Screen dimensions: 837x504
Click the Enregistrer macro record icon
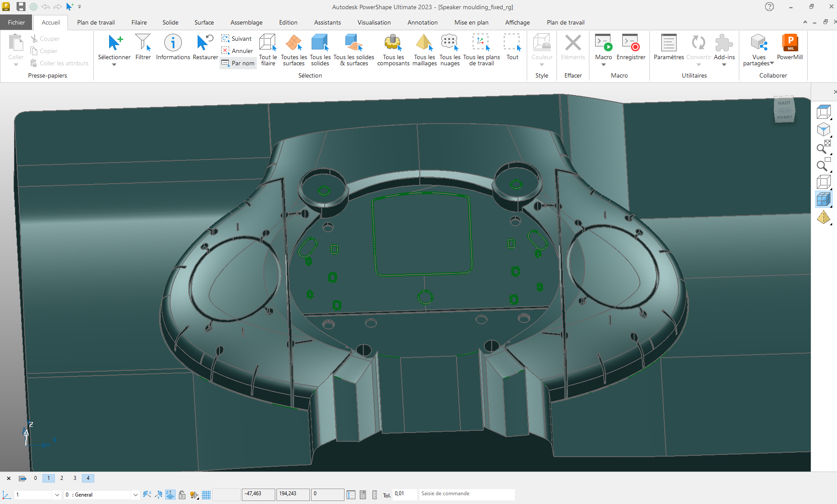[631, 43]
